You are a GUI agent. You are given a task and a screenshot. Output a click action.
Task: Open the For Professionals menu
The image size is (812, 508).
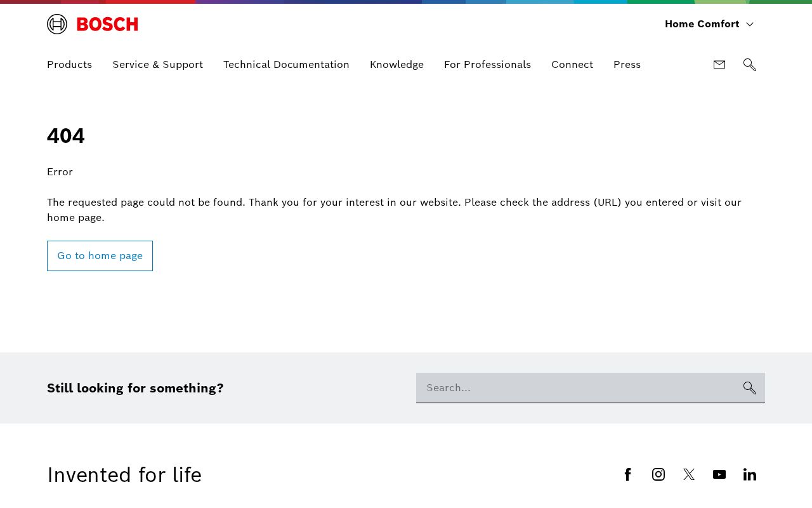pos(487,65)
